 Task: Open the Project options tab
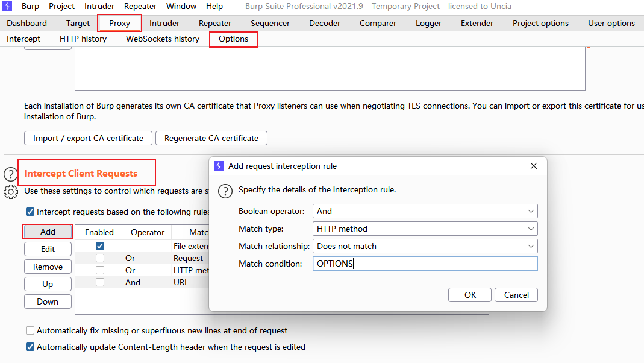(540, 23)
